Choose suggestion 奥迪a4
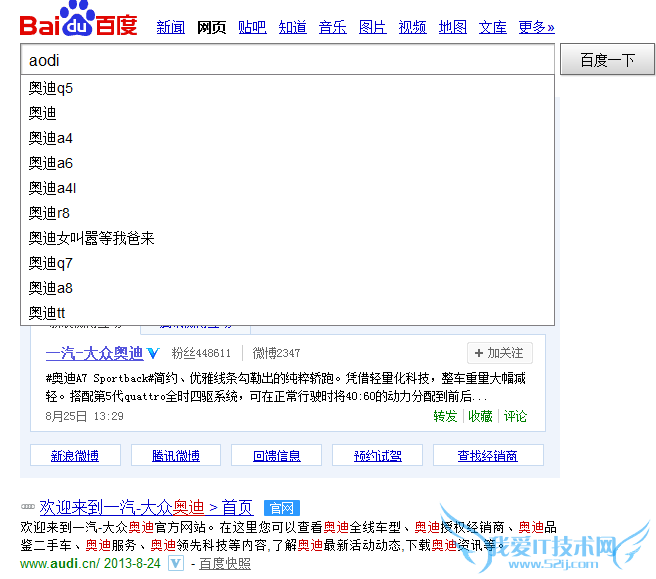 pyautogui.click(x=287, y=138)
